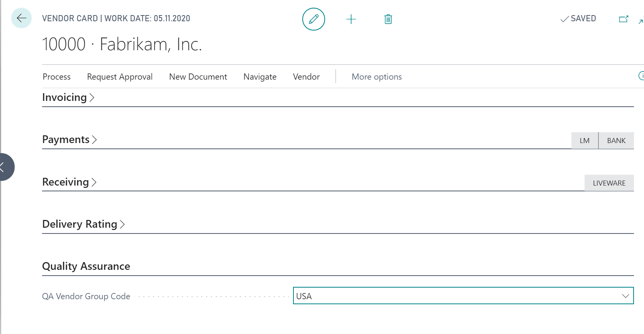Open vendor card in new window
644x334 pixels.
click(624, 19)
